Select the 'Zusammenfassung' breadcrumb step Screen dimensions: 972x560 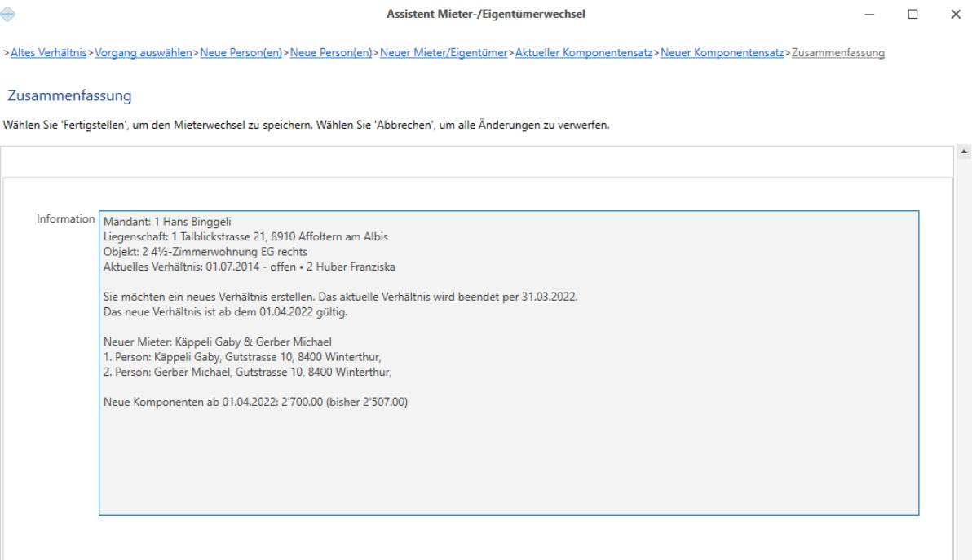(838, 53)
